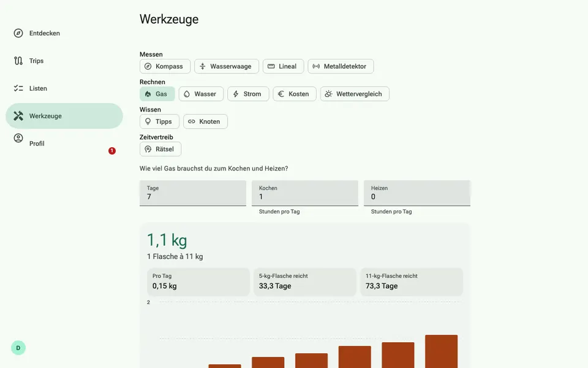The image size is (588, 368).
Task: Switch to the Strom calculator
Action: (x=248, y=94)
